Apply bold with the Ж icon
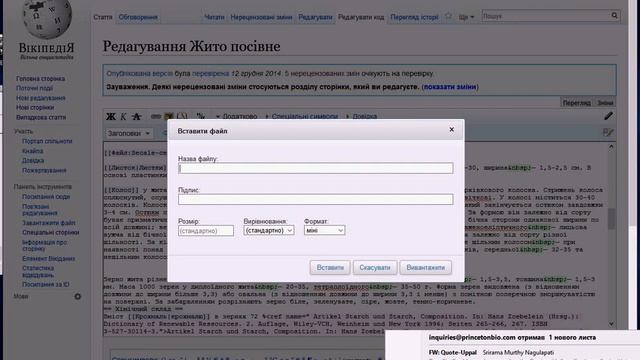Screen dimensions: 640x360 coord(111,116)
